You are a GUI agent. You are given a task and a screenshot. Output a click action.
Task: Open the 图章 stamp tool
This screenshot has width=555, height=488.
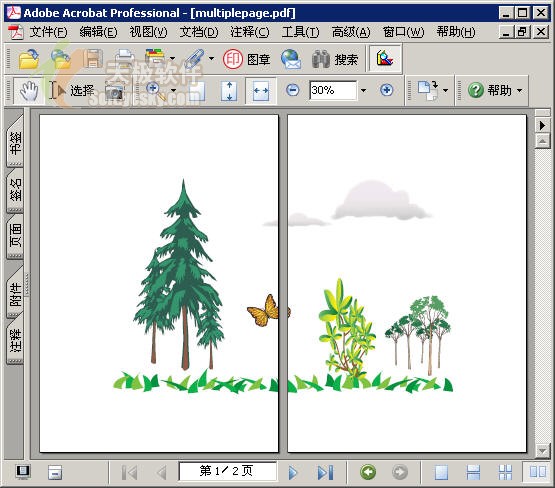click(x=246, y=59)
